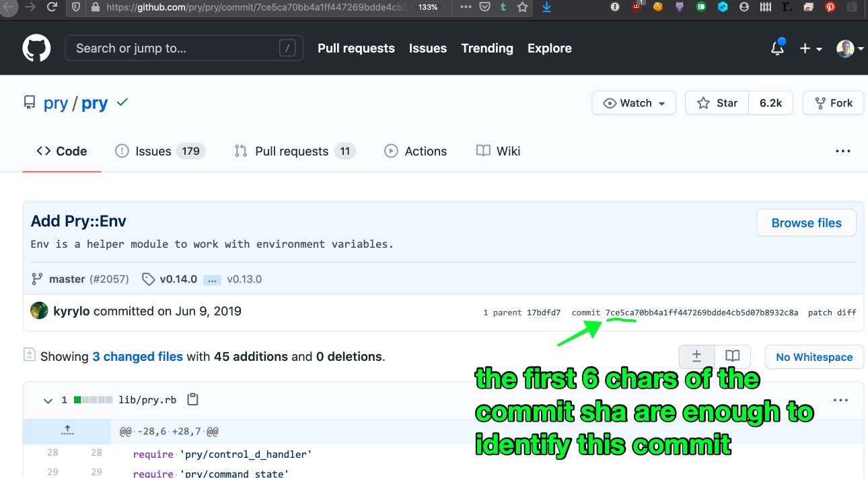Click the GitHub commit URL address bar
The width and height of the screenshot is (868, 478).
(x=256, y=7)
